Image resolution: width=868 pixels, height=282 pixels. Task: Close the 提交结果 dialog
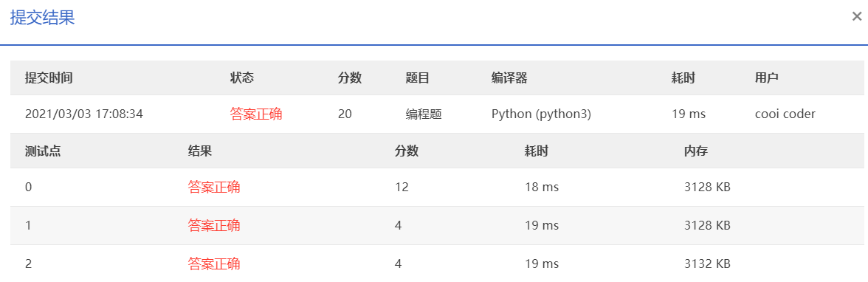click(x=857, y=17)
